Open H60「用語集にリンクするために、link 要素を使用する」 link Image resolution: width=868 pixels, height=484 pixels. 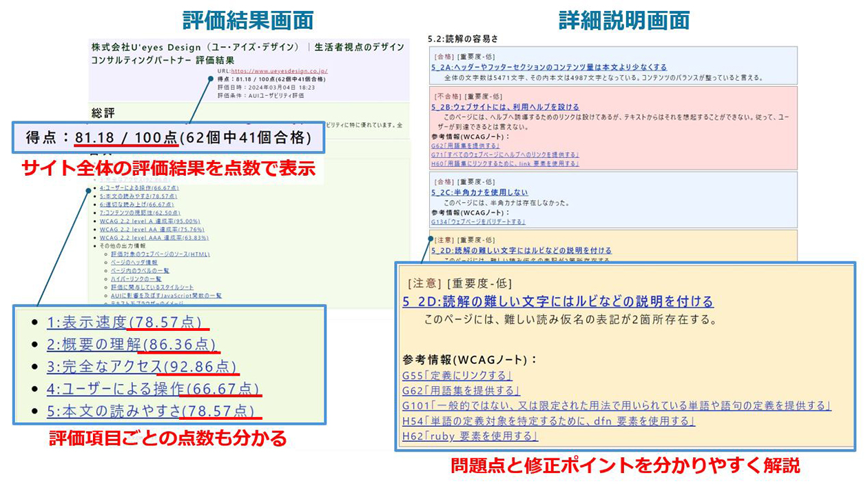(505, 164)
